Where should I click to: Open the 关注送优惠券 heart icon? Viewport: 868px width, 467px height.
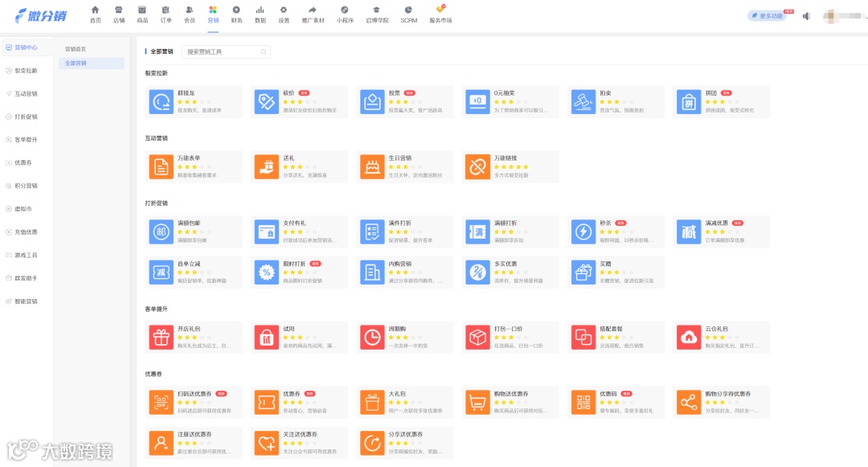pos(266,443)
